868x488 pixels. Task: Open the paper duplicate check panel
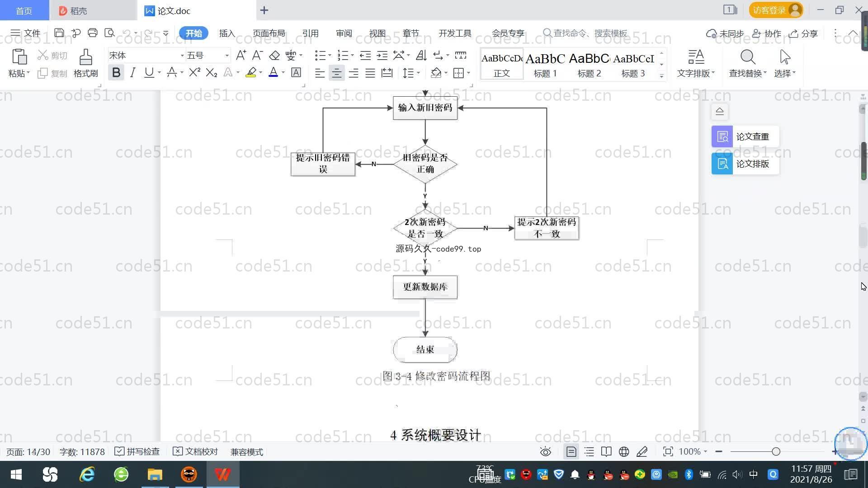pyautogui.click(x=745, y=136)
